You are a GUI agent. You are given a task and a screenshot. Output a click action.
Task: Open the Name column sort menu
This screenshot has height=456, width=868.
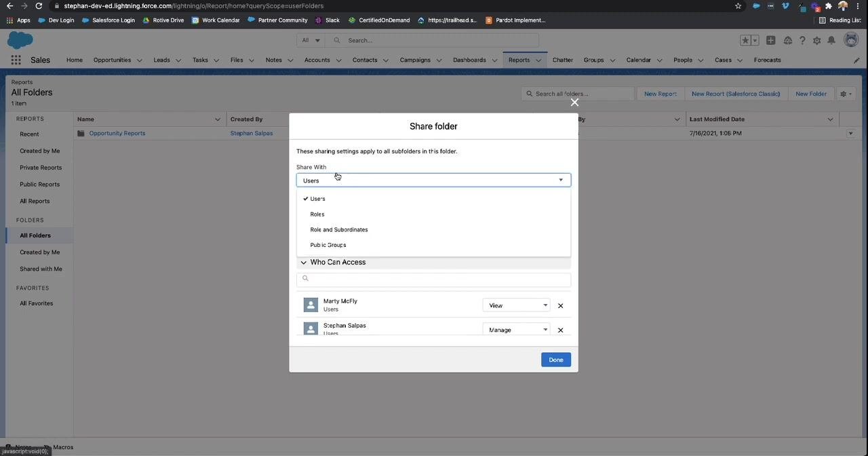click(x=218, y=119)
